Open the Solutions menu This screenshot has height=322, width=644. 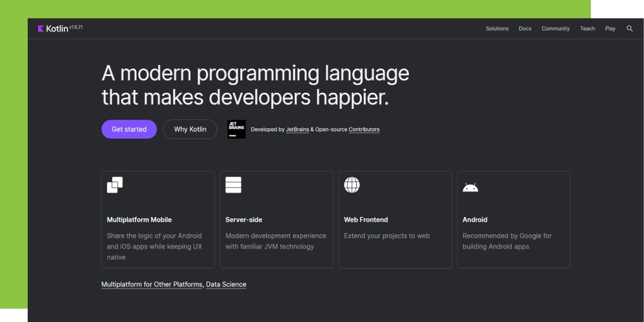click(497, 28)
